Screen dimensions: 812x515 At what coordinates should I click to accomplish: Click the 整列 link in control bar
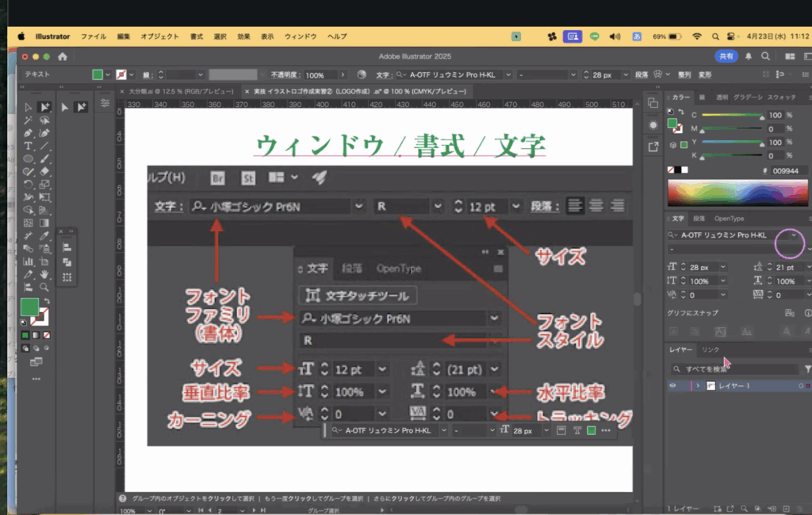684,74
